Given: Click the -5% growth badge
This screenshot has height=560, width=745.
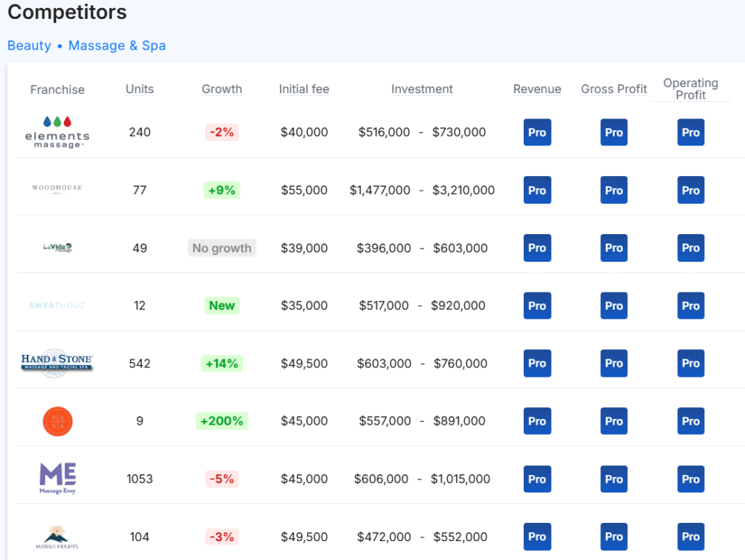Looking at the screenshot, I should click(x=222, y=479).
